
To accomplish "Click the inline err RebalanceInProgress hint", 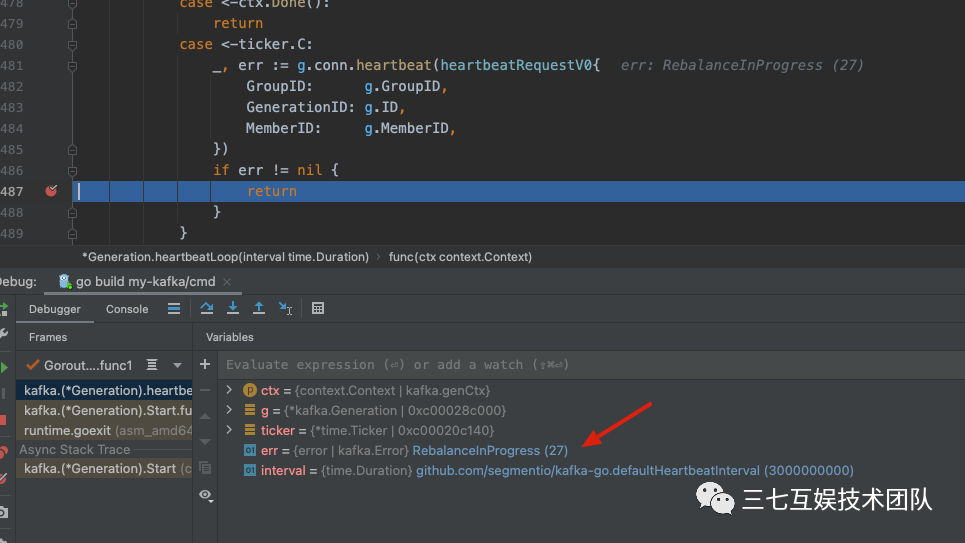I will [742, 65].
